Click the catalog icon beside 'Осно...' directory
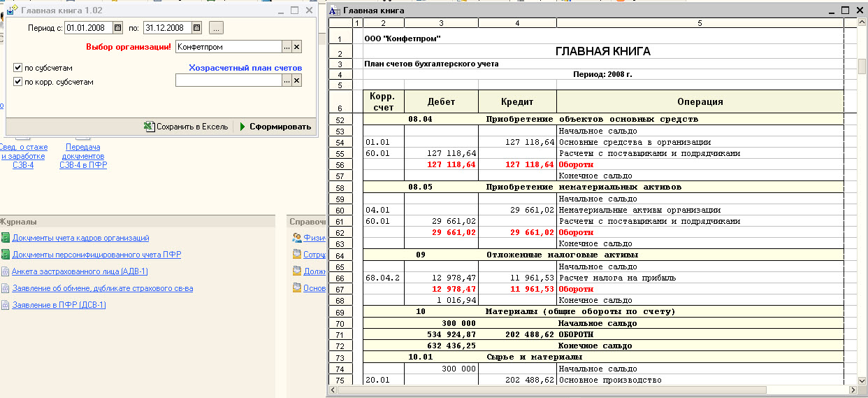The width and height of the screenshot is (868, 398). point(297,288)
